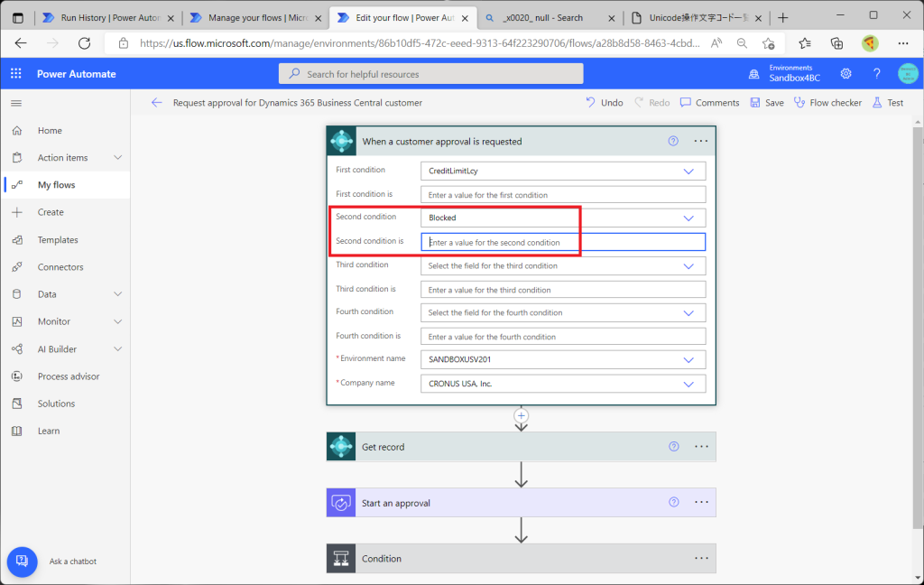Viewport: 924px width, 585px height.
Task: Open more options for Condition step
Action: point(701,558)
